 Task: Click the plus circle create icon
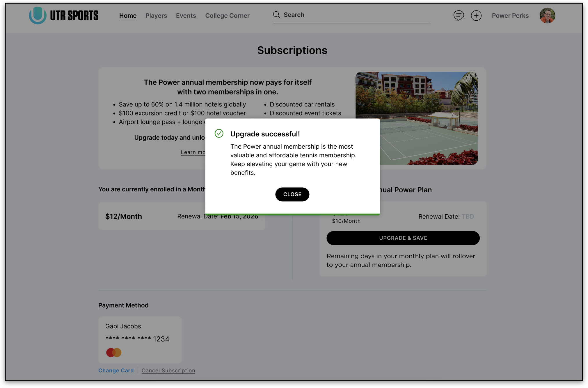476,15
